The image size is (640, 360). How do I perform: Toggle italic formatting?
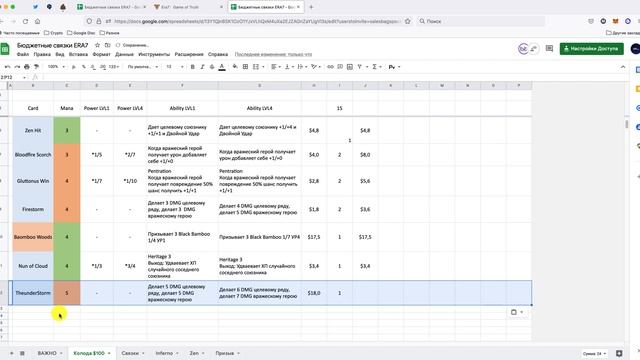[202, 67]
